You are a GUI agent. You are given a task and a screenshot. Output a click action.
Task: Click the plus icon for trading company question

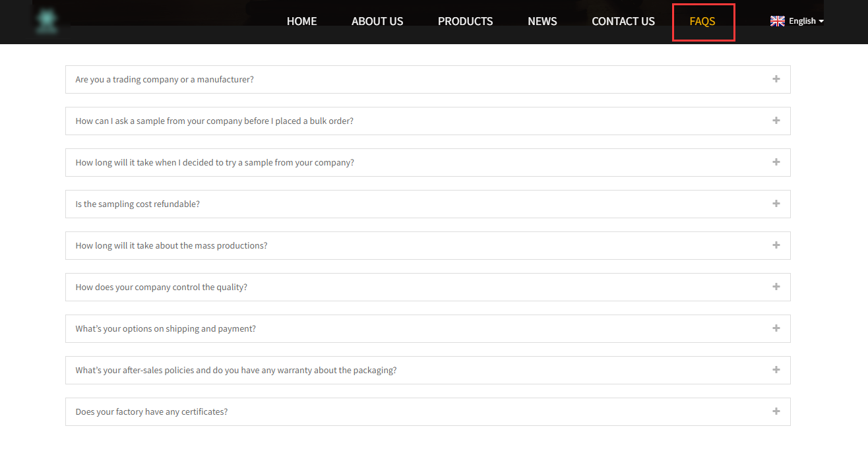click(x=776, y=79)
